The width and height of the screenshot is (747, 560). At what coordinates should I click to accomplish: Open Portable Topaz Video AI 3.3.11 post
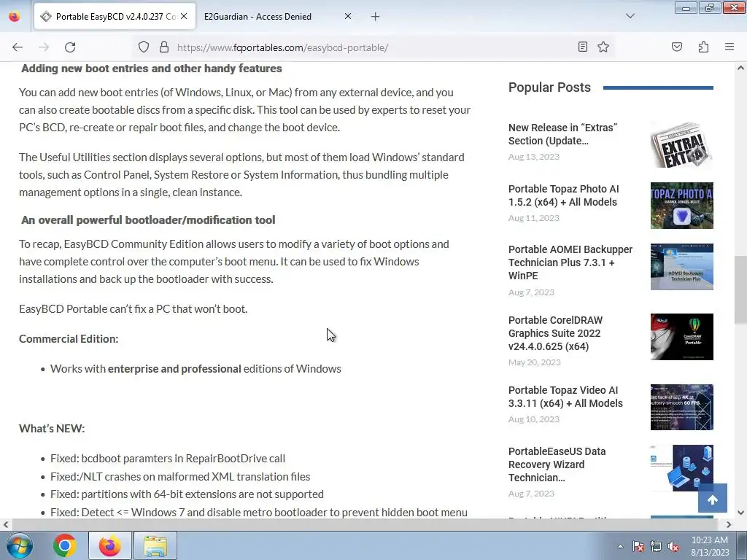click(x=565, y=397)
